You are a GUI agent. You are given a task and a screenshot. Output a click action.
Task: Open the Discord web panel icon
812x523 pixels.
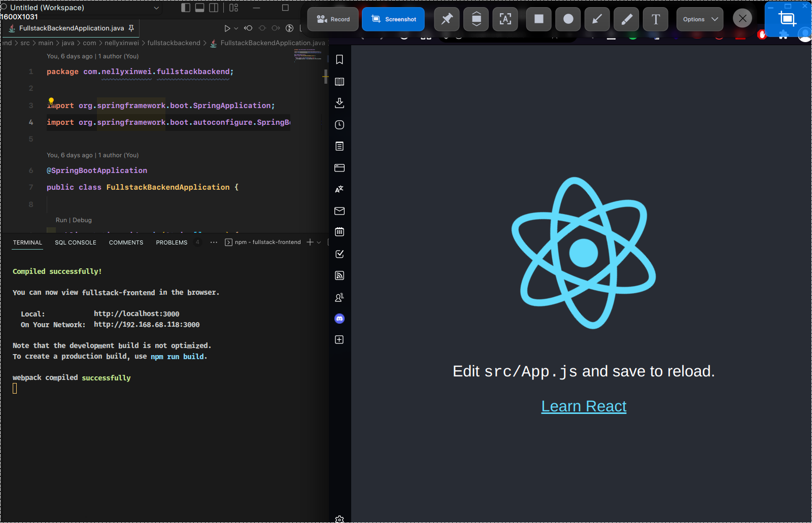pos(340,319)
